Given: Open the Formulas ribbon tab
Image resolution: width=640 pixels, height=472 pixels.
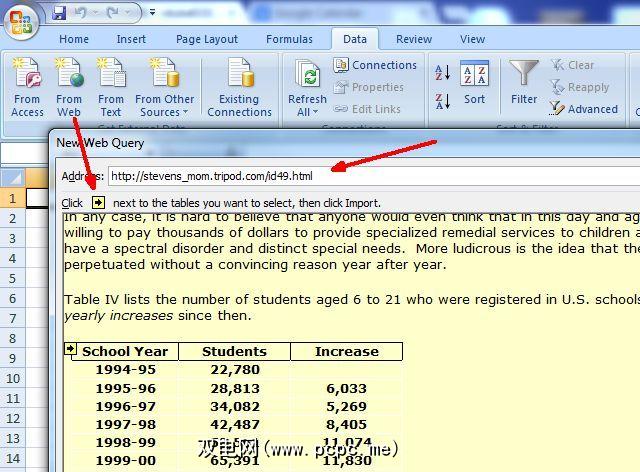Looking at the screenshot, I should [x=289, y=39].
